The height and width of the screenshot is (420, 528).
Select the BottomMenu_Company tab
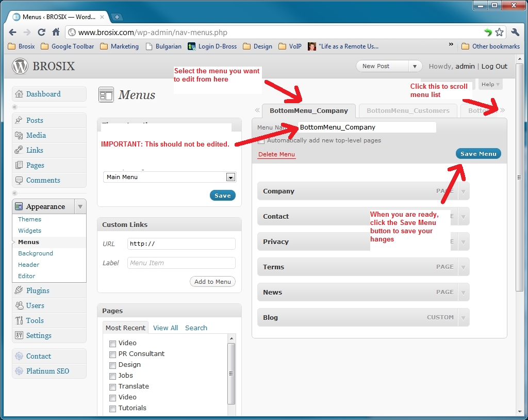(x=309, y=110)
